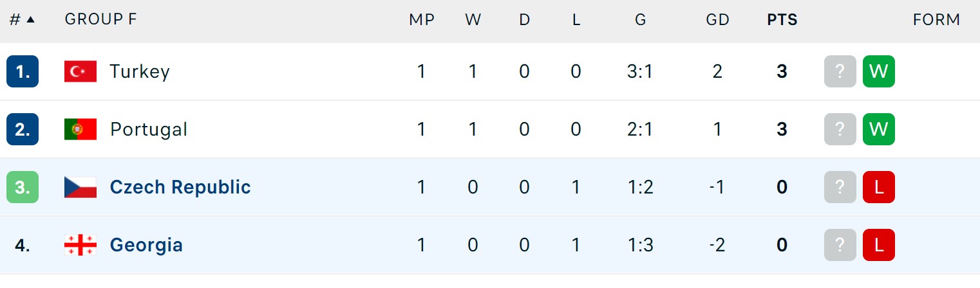Click the green rank 3 position badge
Image resolution: width=980 pixels, height=288 pixels.
pos(23,187)
